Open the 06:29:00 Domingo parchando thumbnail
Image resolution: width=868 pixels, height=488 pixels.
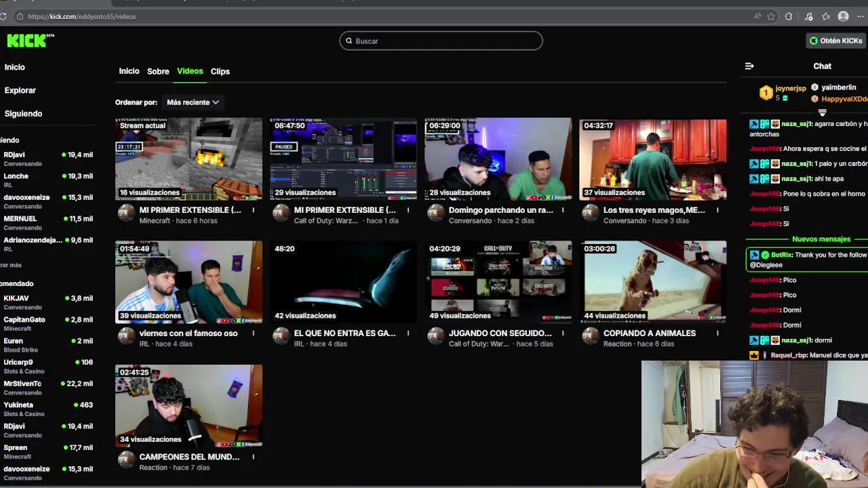point(498,159)
